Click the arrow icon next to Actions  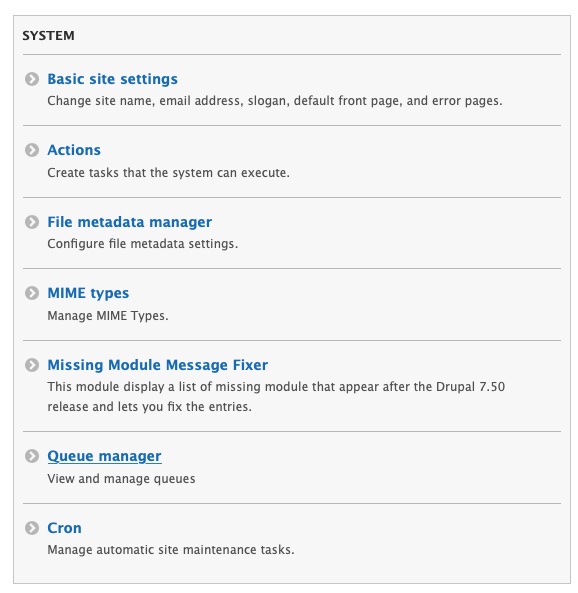coord(32,150)
